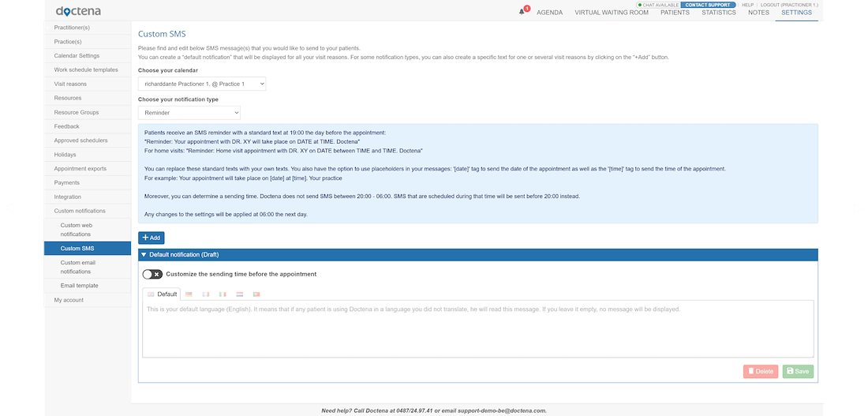This screenshot has height=416, width=868.
Task: Switch to German flag language tab
Action: tap(189, 294)
